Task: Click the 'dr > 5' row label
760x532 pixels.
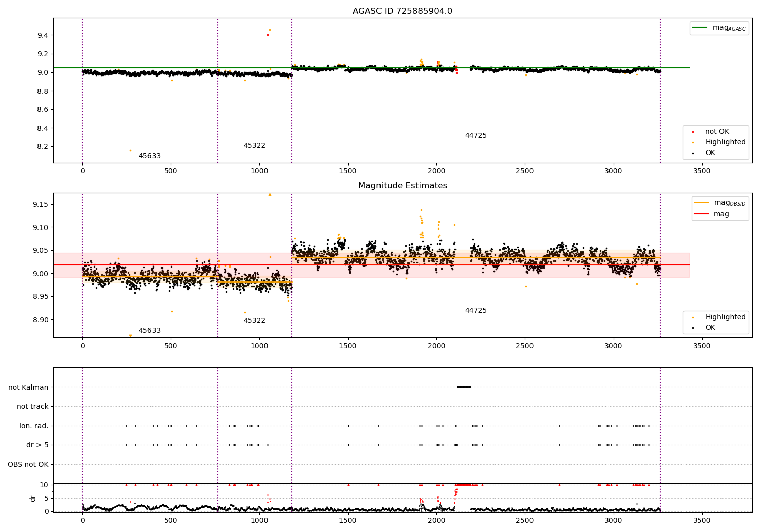Action: click(37, 445)
